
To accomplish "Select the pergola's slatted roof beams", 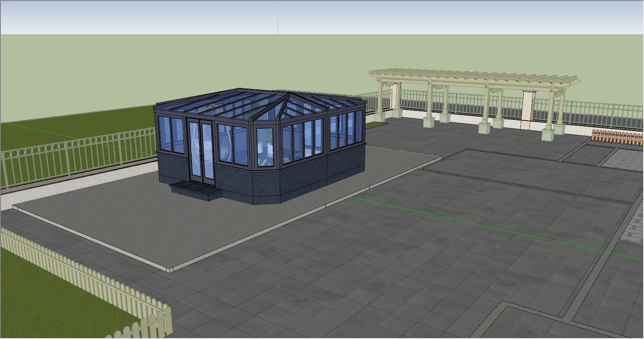I will point(474,77).
